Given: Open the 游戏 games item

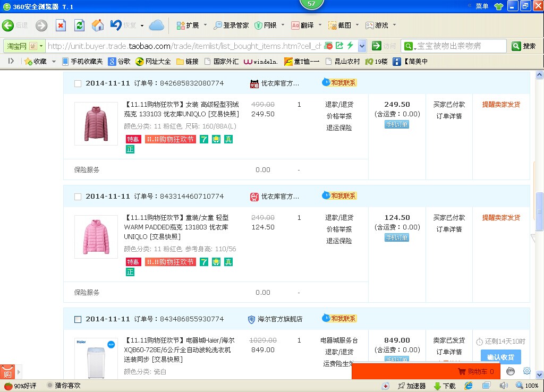Looking at the screenshot, I should pyautogui.click(x=377, y=25).
